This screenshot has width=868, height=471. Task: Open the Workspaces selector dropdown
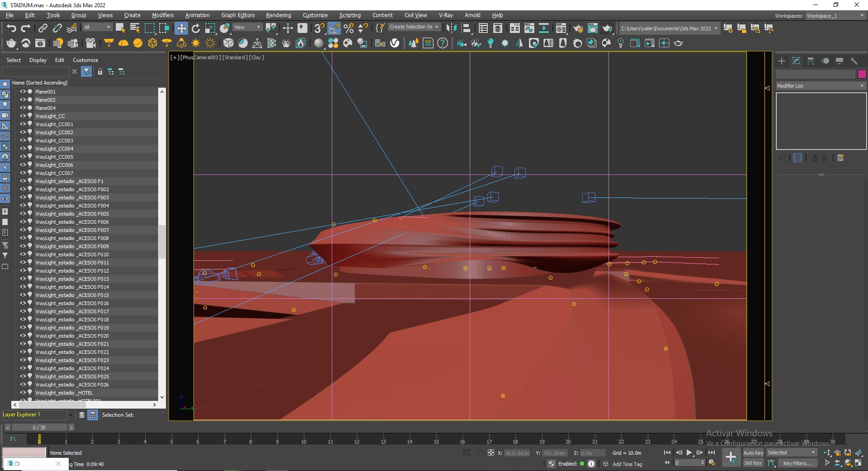click(x=835, y=16)
